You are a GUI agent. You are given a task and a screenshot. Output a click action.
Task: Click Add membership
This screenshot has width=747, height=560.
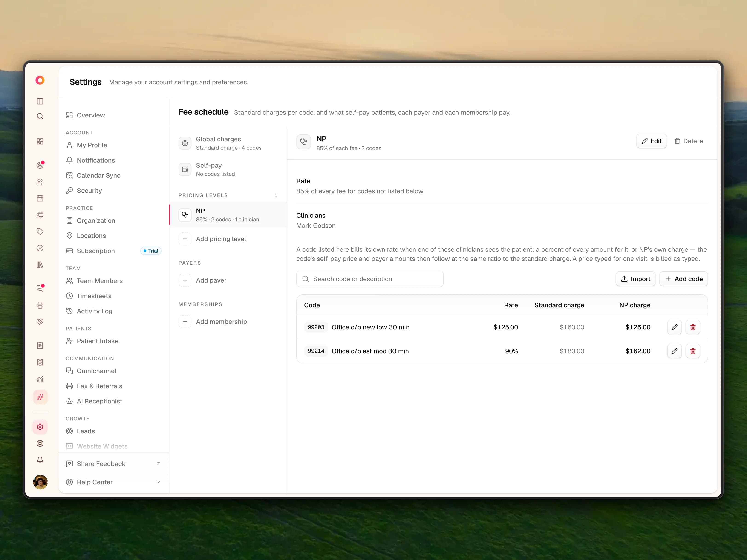coord(228,322)
